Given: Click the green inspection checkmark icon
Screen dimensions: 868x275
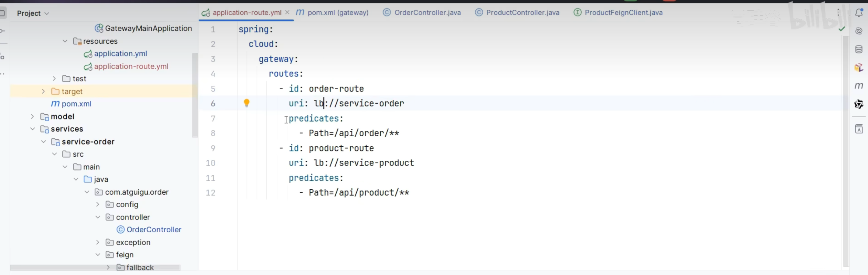Looking at the screenshot, I should point(842,29).
